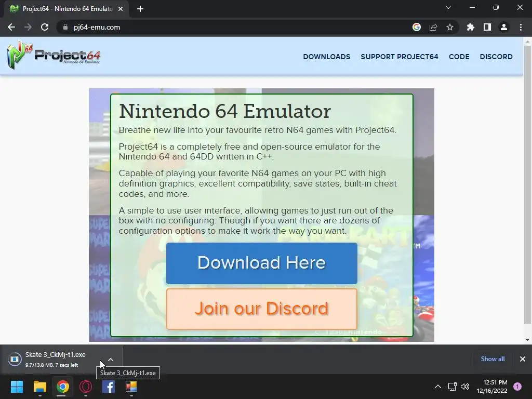Open Facebook from the taskbar
532x399 pixels.
109,387
